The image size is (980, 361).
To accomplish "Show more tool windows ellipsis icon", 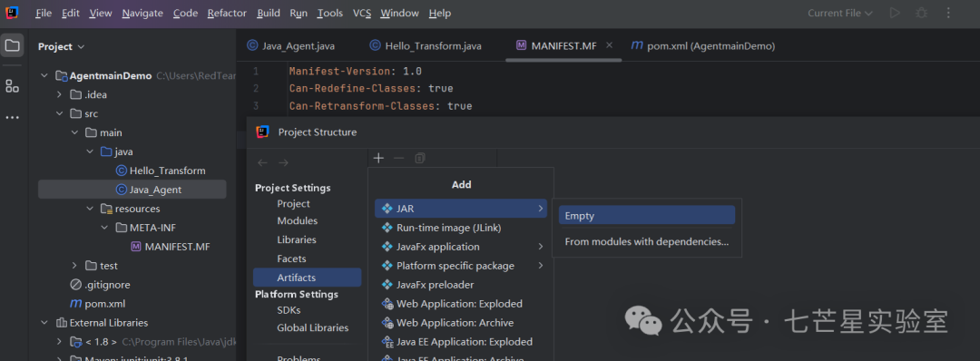I will click(x=12, y=117).
